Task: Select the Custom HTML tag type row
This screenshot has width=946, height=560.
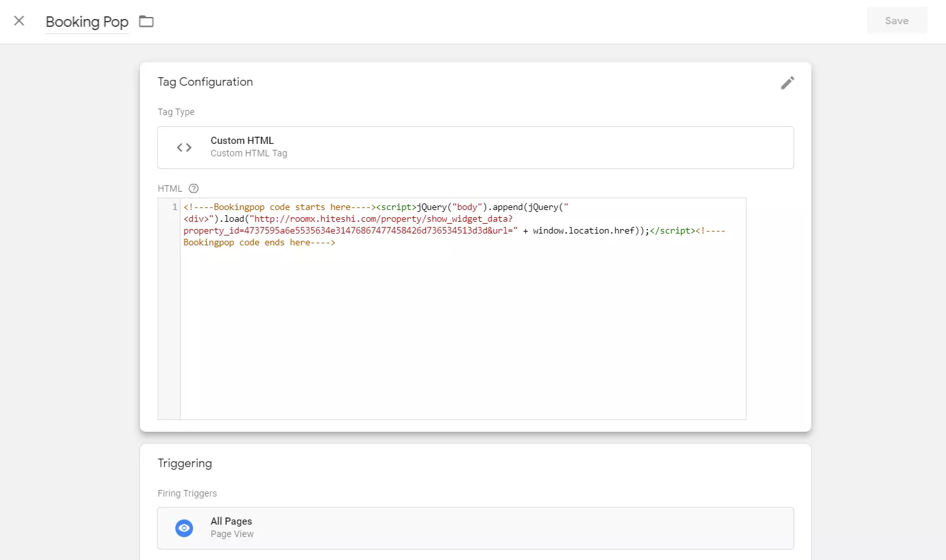Action: point(476,147)
